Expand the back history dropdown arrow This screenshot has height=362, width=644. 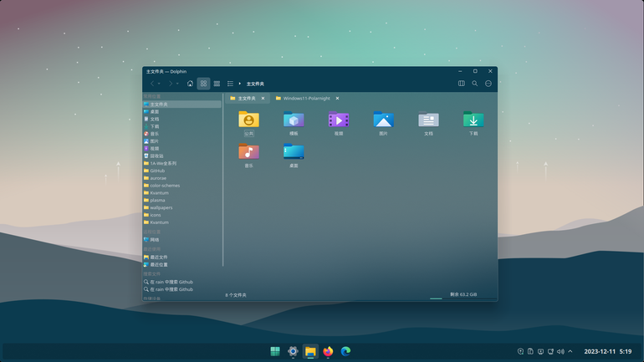click(x=159, y=84)
